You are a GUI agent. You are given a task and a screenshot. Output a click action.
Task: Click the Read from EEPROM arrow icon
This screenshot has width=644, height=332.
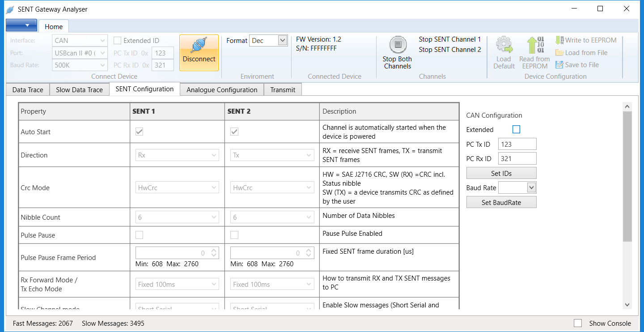click(x=534, y=46)
